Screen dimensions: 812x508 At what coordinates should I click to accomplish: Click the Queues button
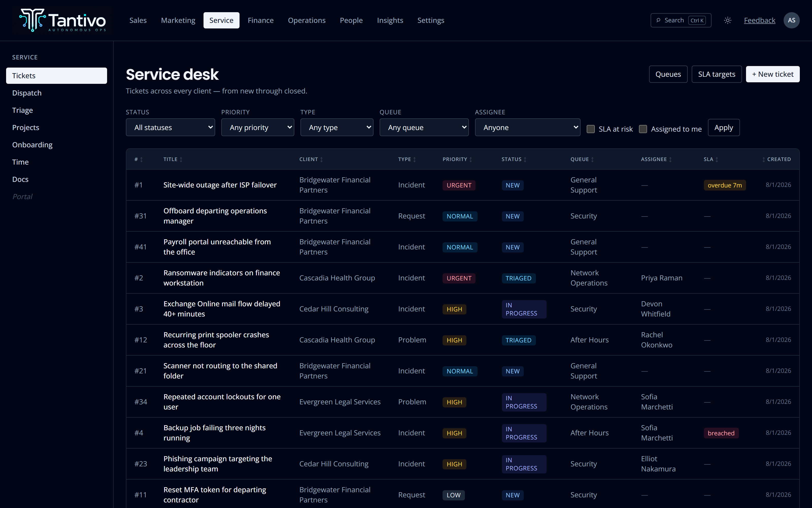(x=668, y=74)
